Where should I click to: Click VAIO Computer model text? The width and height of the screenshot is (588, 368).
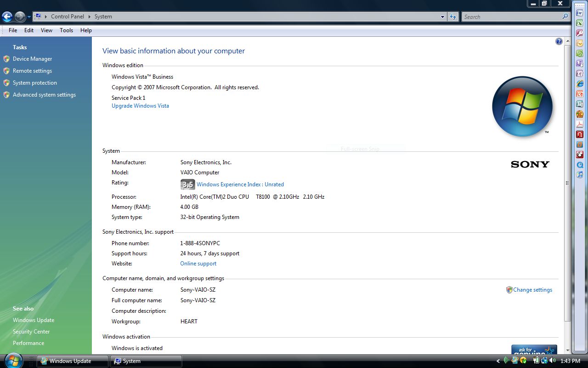click(x=200, y=172)
